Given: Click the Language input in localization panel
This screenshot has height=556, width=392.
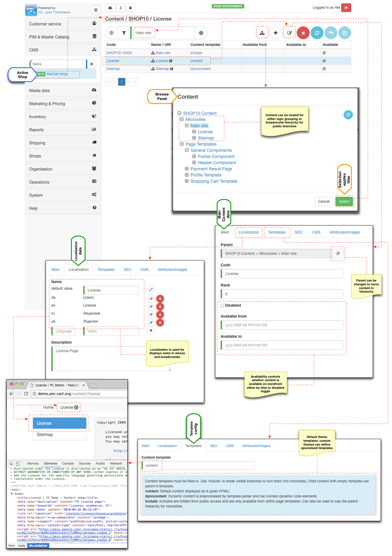Looking at the screenshot, I should [63, 331].
